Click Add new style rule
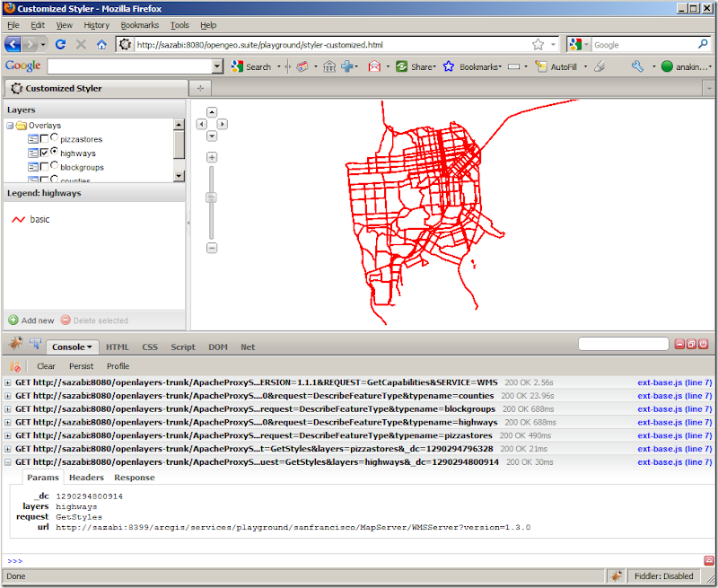Image resolution: width=718 pixels, height=588 pixels. point(31,320)
